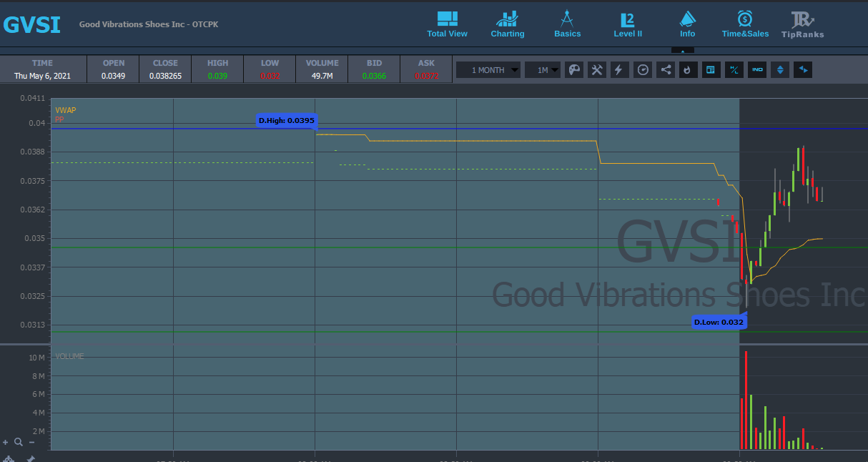The width and height of the screenshot is (868, 462).
Task: Click the Volume value 49.7M
Action: coord(322,75)
